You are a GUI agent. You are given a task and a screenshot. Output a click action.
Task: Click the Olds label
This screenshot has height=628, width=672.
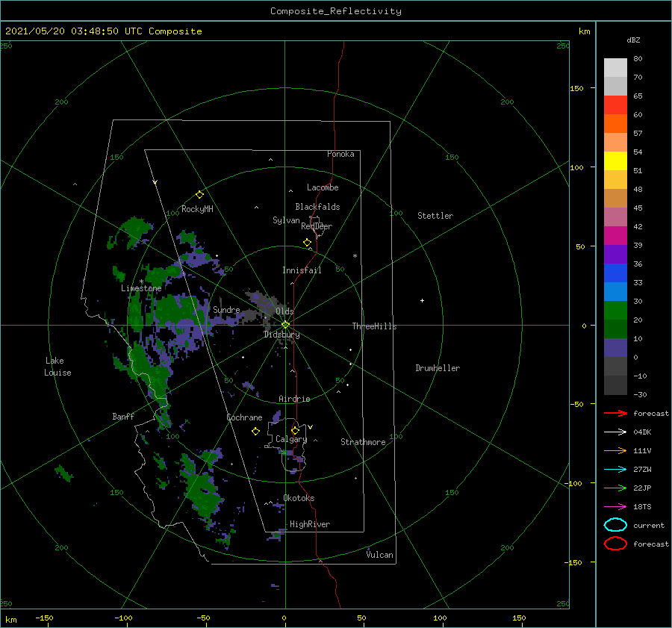284,311
